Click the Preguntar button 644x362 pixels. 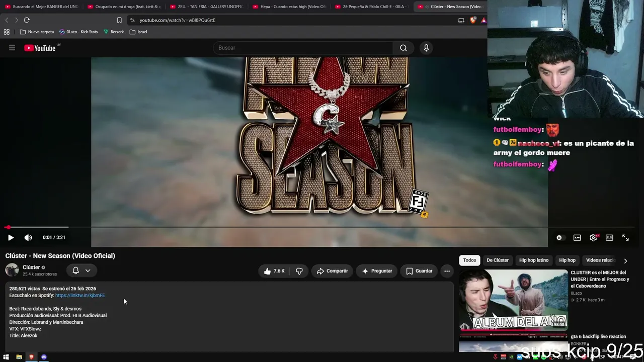[377, 271]
